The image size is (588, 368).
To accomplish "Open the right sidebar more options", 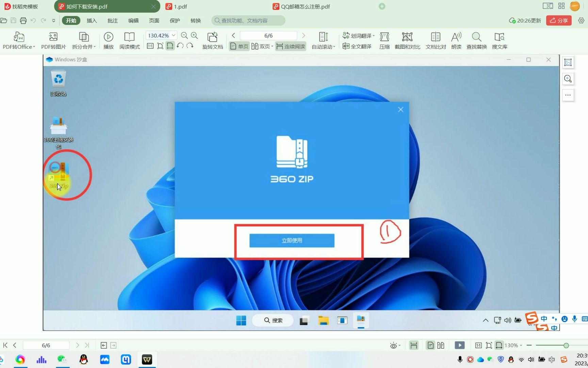I will [568, 95].
